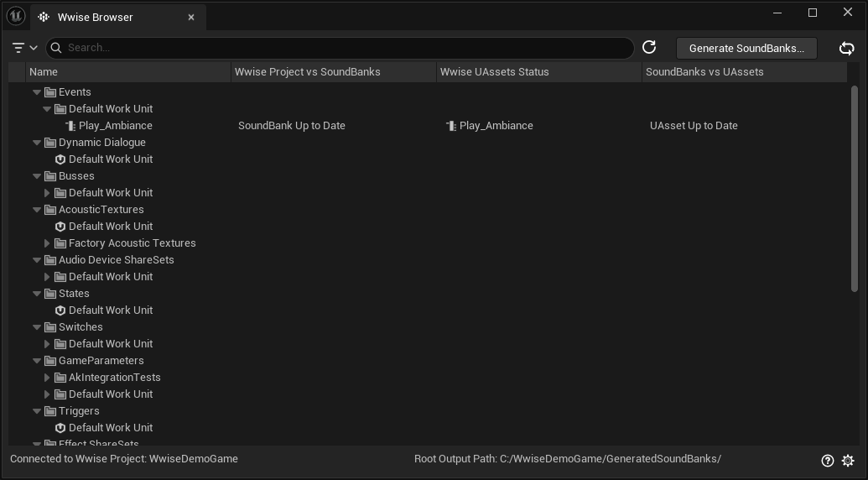
Task: Expand Default Work Unit under Busses
Action: point(48,193)
